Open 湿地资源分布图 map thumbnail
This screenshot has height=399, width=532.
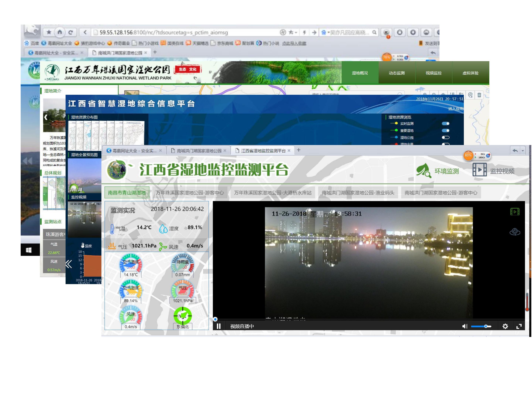point(106,135)
